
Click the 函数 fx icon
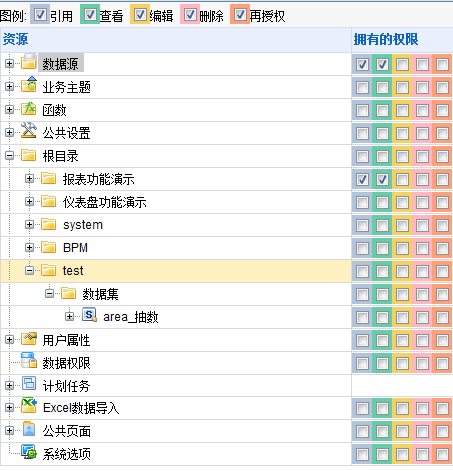[29, 109]
